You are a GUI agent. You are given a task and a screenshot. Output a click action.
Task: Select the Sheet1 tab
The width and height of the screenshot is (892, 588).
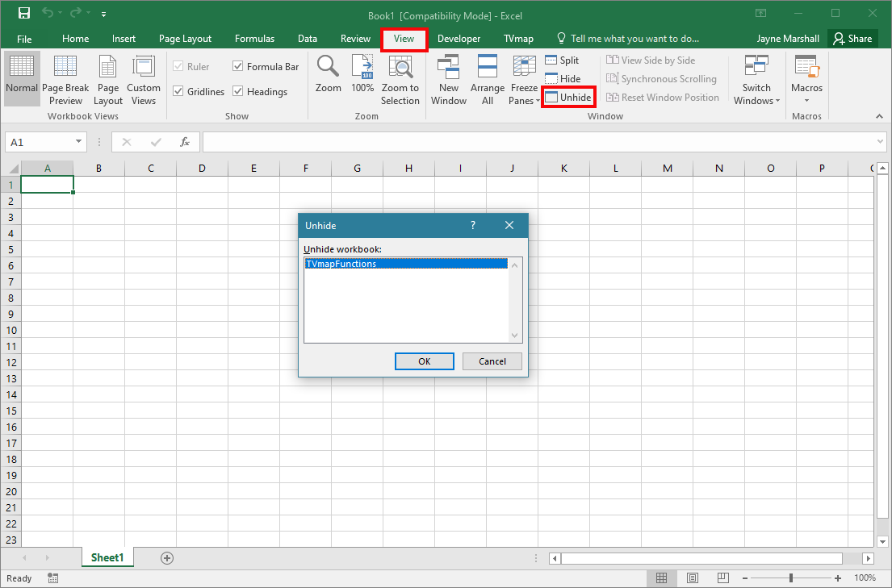point(107,558)
